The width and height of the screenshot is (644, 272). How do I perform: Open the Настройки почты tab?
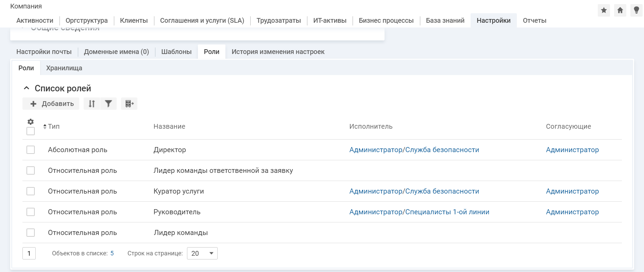click(x=44, y=52)
